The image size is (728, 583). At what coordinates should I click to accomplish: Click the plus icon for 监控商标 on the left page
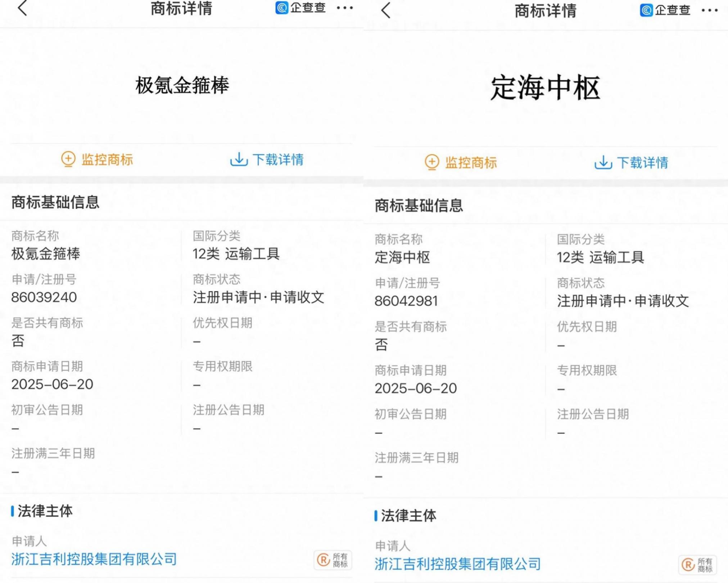point(68,159)
